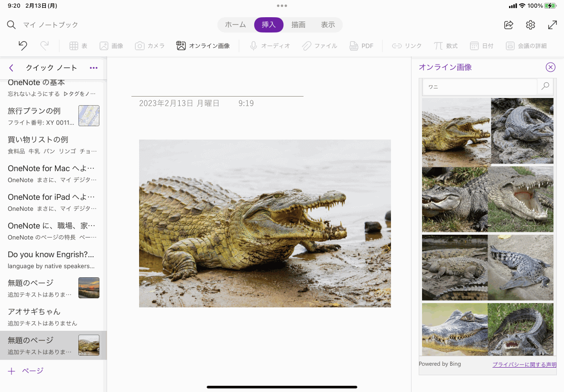Toggle full screen expand arrows icon
Screen dimensions: 564x392
coord(553,25)
